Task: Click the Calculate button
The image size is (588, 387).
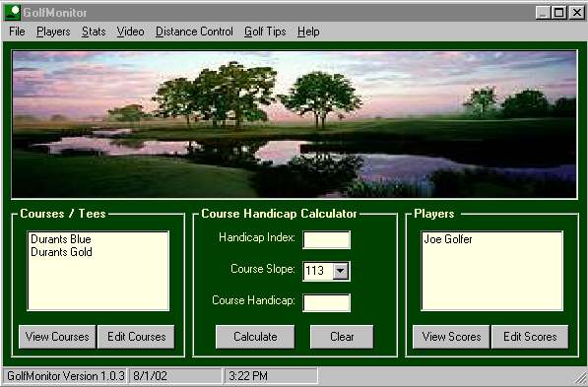Action: coord(255,337)
